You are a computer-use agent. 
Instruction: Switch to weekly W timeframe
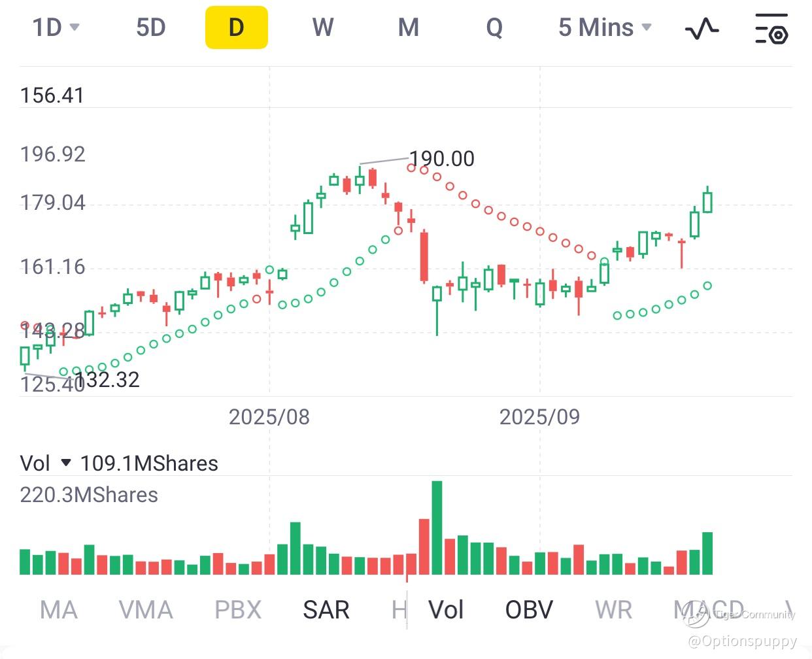(322, 28)
